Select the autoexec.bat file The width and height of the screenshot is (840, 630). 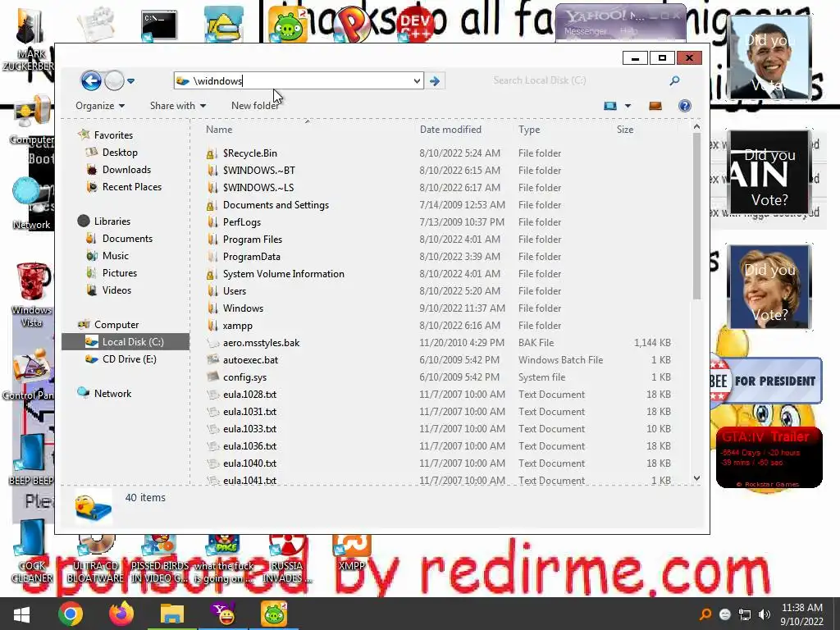coord(250,360)
